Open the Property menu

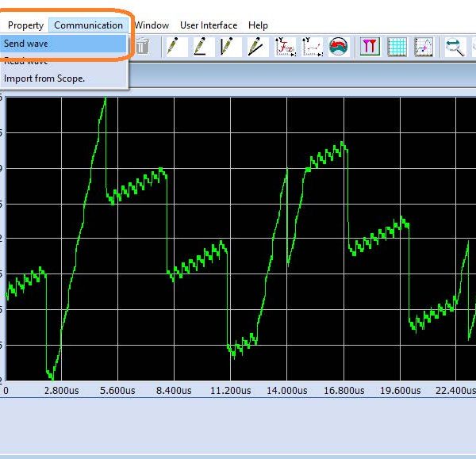coord(25,25)
